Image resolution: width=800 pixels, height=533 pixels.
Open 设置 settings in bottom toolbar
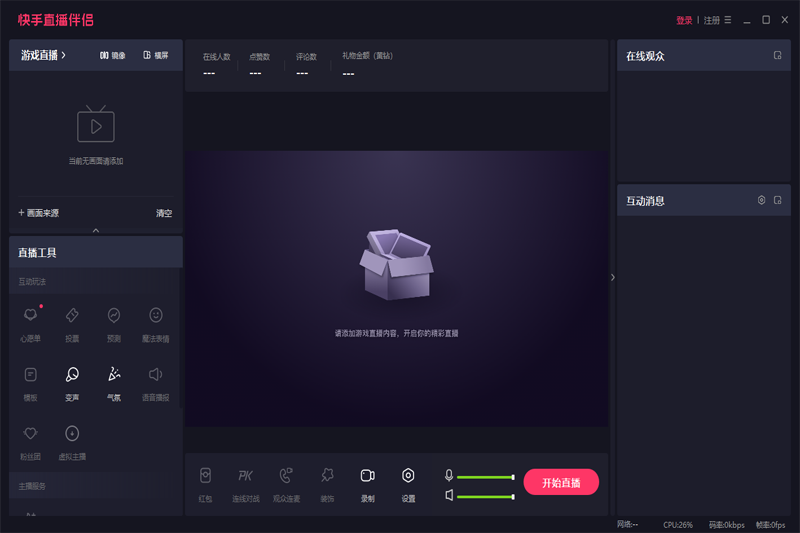pyautogui.click(x=408, y=477)
